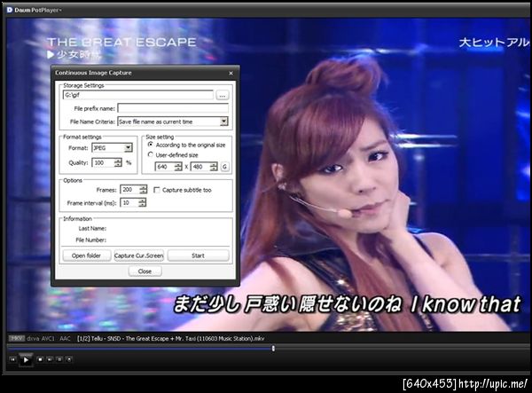This screenshot has width=532, height=393.
Task: Click the 'dxva AVC1' video codec label
Action: point(41,338)
